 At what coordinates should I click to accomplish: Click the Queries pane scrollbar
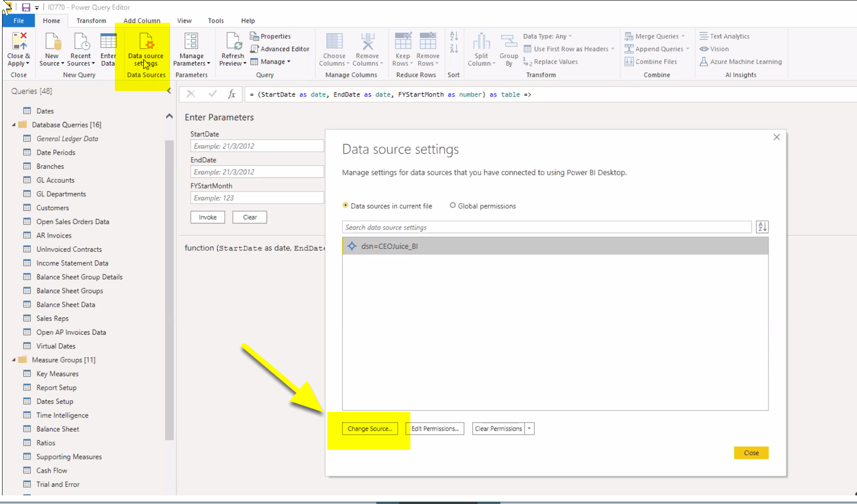point(169,290)
